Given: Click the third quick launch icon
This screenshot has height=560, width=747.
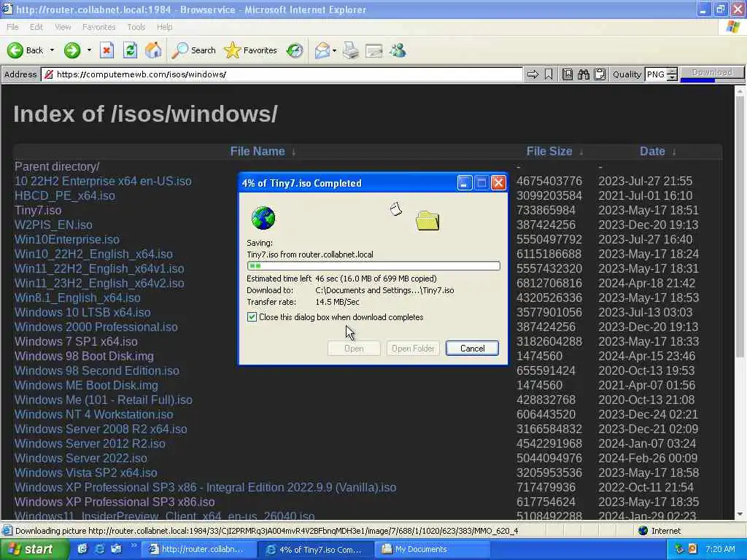Looking at the screenshot, I should pos(116,549).
